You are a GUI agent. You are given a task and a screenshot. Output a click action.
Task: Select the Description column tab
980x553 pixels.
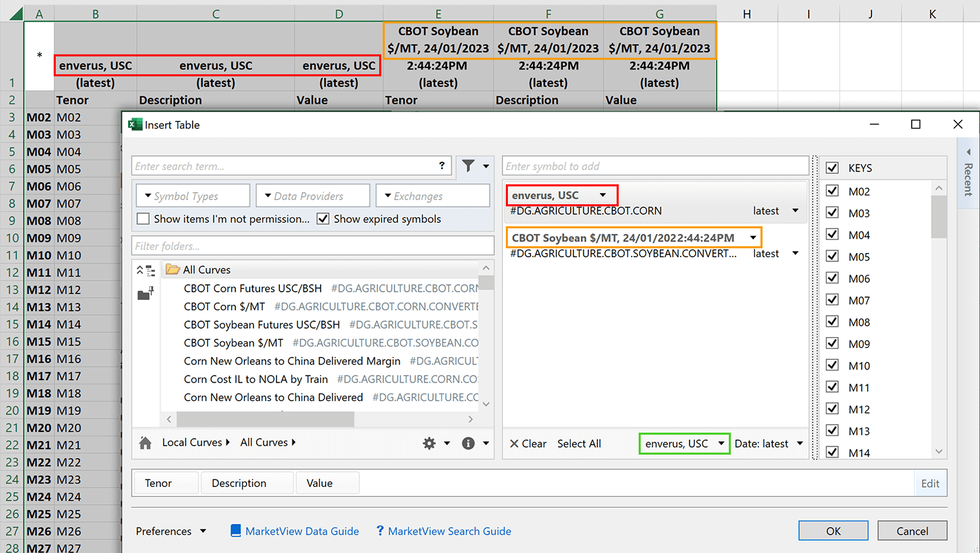247,483
